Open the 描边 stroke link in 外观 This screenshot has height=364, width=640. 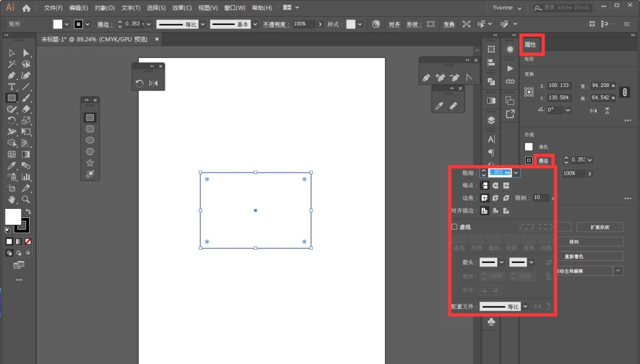543,161
